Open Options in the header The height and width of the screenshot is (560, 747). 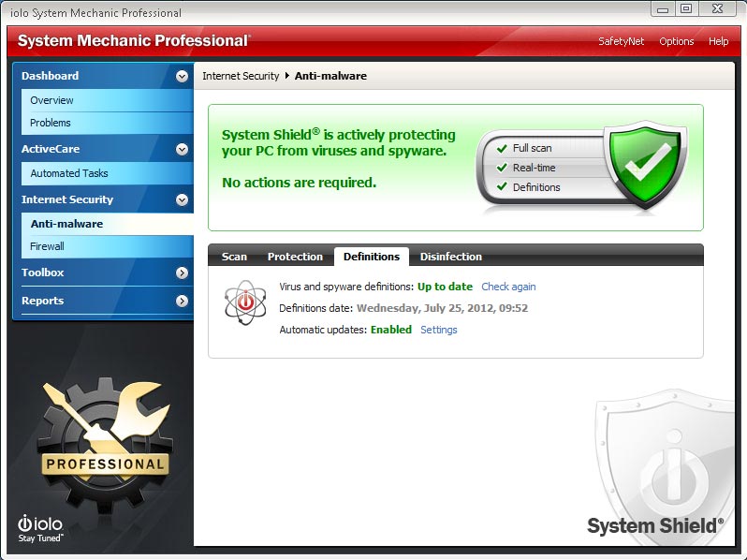pyautogui.click(x=676, y=41)
